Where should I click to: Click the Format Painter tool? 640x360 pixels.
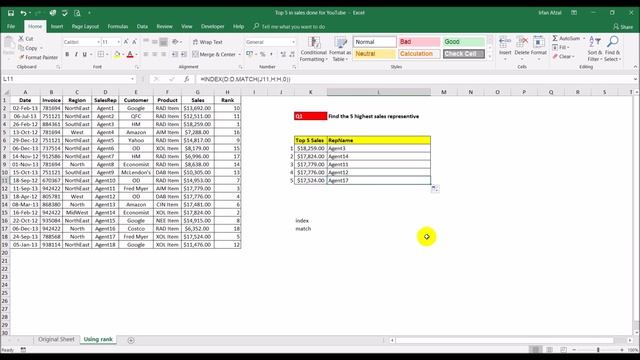click(38, 58)
